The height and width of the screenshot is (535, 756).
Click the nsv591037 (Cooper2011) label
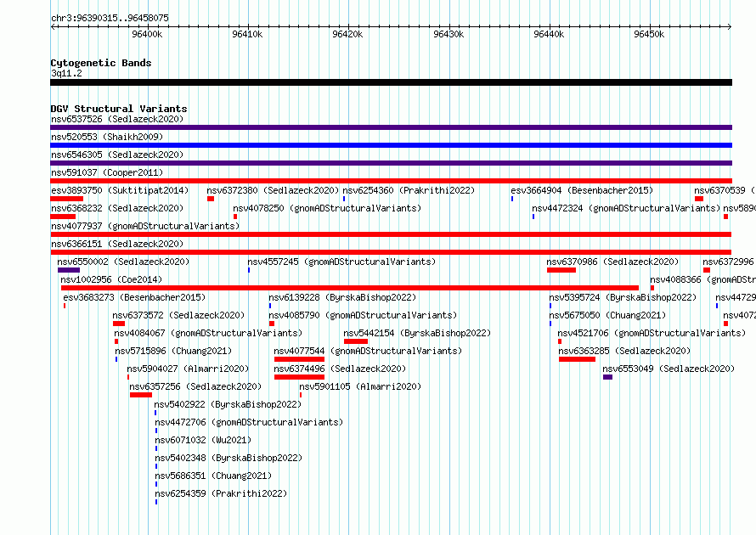[107, 172]
